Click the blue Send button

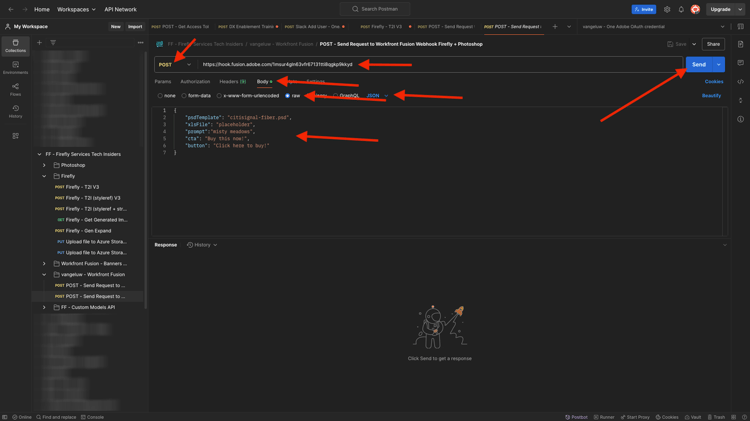pos(699,65)
